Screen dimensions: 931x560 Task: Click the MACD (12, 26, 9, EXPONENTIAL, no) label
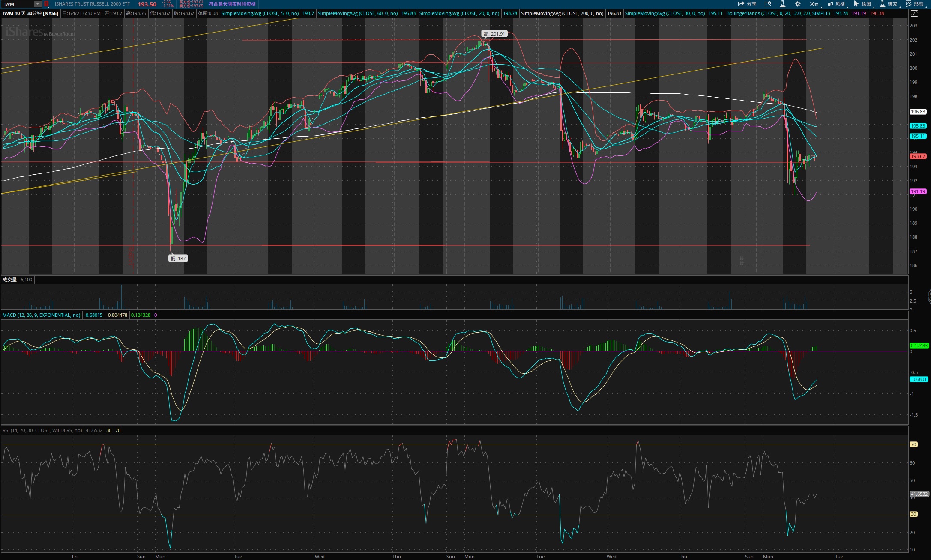[42, 315]
